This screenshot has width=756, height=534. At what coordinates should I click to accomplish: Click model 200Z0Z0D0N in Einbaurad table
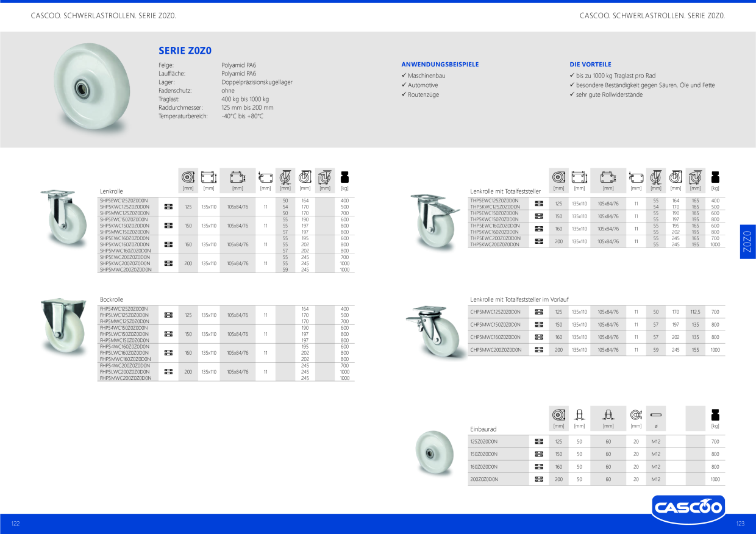click(484, 479)
